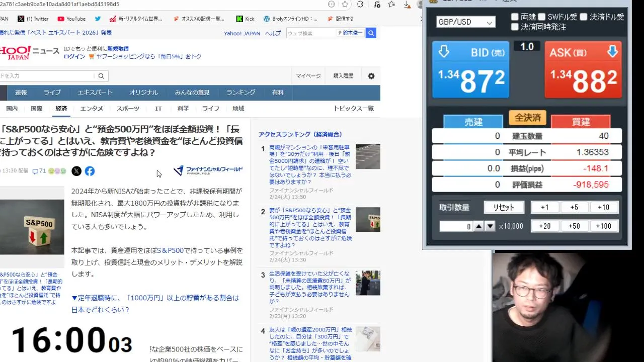Click the BID sell price panel

point(470,69)
